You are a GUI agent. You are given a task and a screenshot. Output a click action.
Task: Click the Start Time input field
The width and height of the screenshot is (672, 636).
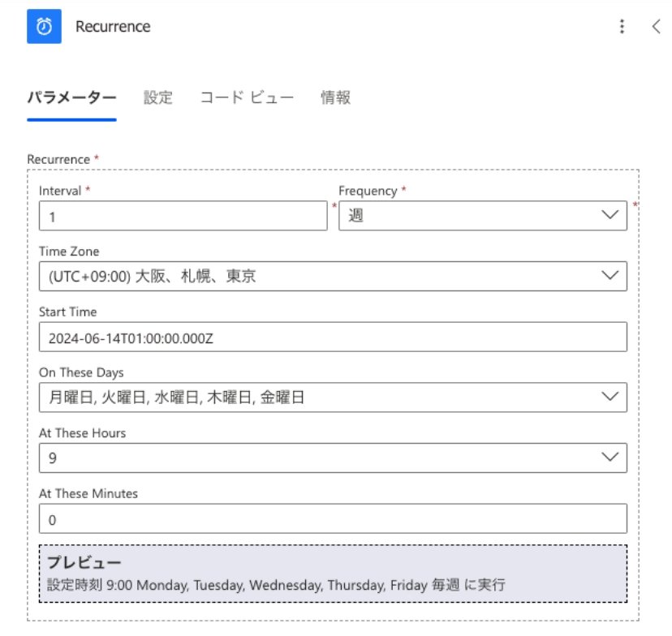click(x=333, y=337)
